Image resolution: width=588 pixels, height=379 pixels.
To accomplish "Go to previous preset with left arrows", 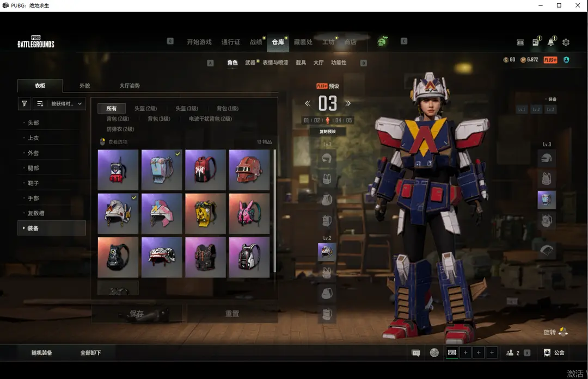I will click(x=308, y=103).
